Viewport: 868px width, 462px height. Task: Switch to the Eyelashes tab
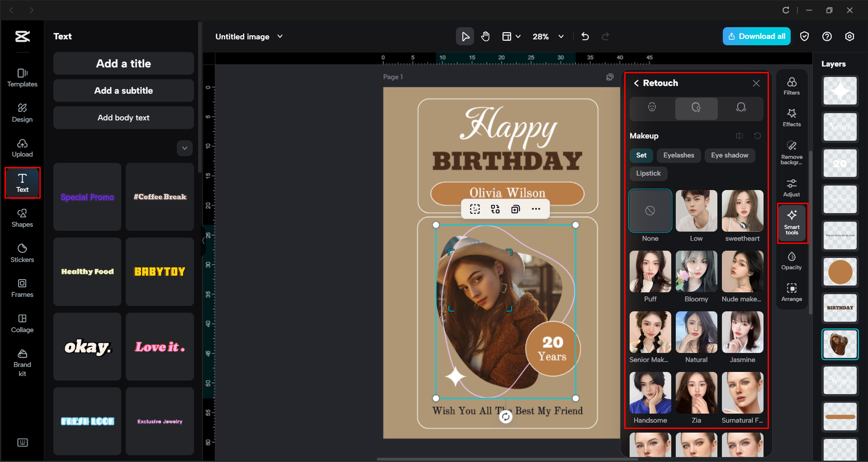[678, 155]
